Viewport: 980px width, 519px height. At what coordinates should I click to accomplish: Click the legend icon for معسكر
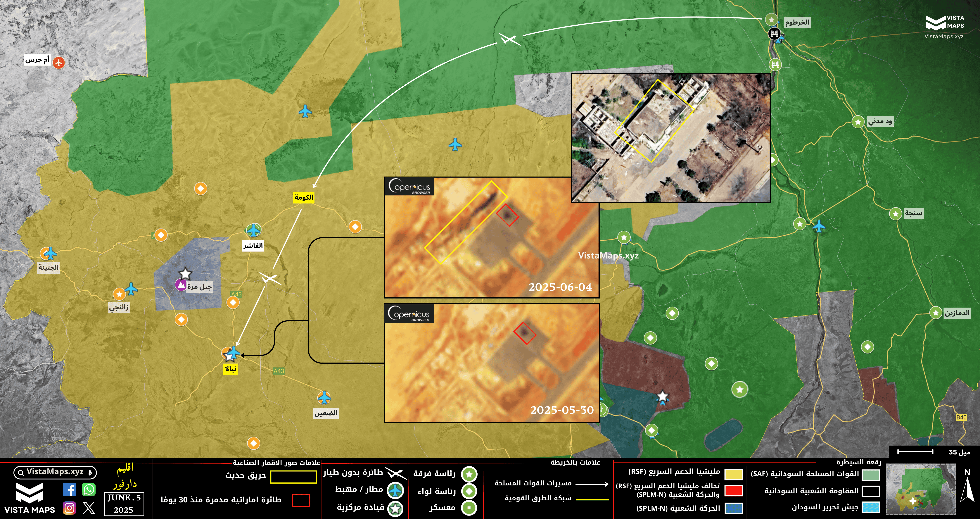pos(469,508)
